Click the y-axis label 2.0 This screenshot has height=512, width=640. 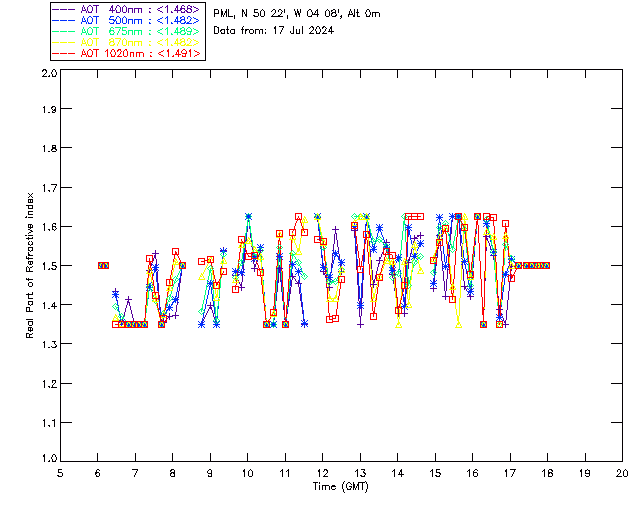pos(49,73)
